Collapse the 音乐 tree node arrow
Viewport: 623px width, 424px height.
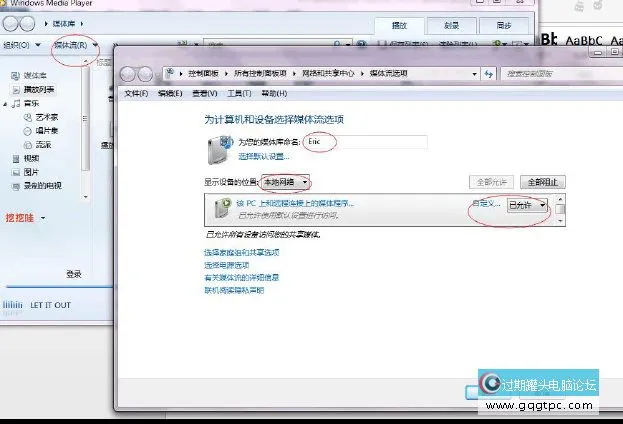tap(5, 104)
